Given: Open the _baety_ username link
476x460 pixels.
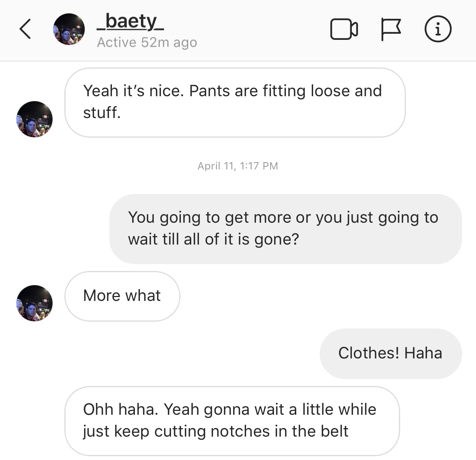Looking at the screenshot, I should [x=130, y=21].
